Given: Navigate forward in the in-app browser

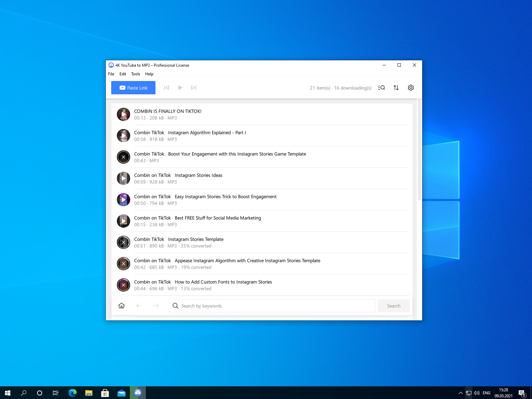Looking at the screenshot, I should 156,306.
